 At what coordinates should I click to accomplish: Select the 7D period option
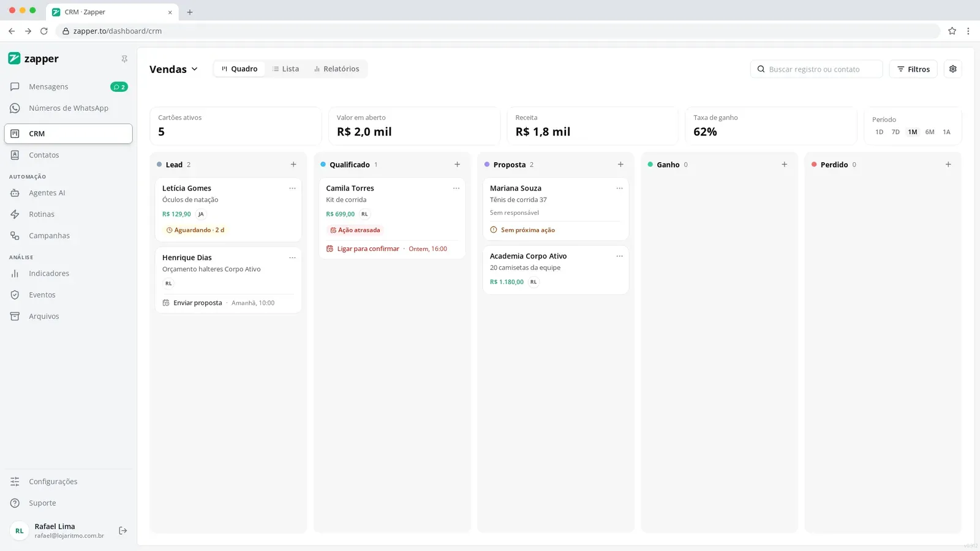[x=895, y=132]
